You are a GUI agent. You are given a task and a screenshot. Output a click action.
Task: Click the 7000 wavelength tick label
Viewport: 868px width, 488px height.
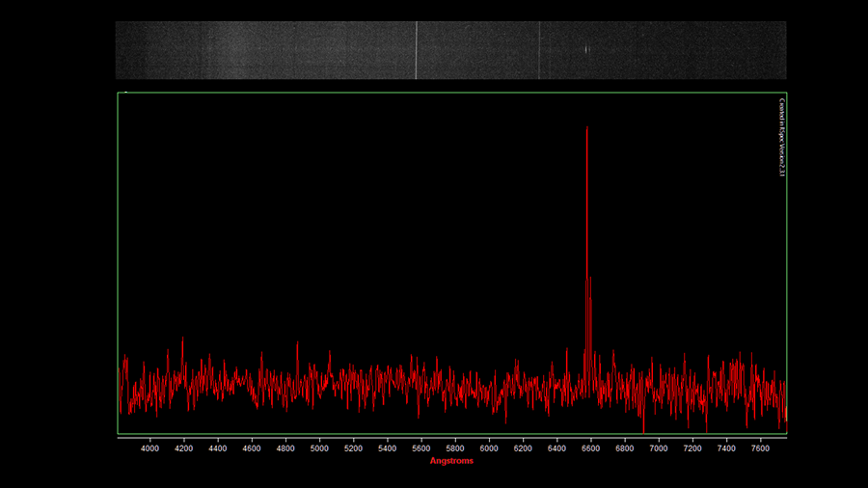pyautogui.click(x=658, y=448)
